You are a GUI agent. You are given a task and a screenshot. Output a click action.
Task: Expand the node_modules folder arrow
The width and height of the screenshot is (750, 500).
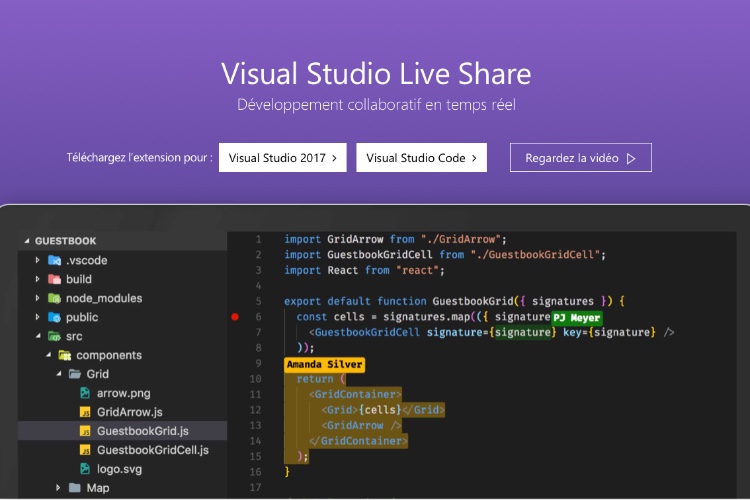(37, 298)
